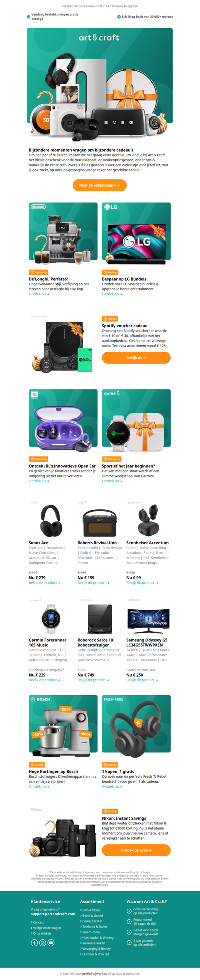This screenshot has height=980, width=200.
Task: Open 'Bekijk dit product' for Sonos Ace
Action: tap(45, 583)
